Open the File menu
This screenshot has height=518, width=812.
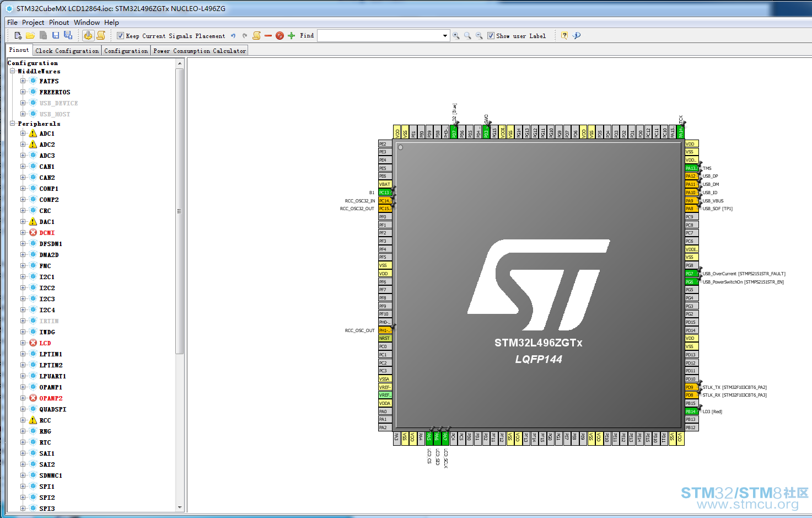[12, 23]
